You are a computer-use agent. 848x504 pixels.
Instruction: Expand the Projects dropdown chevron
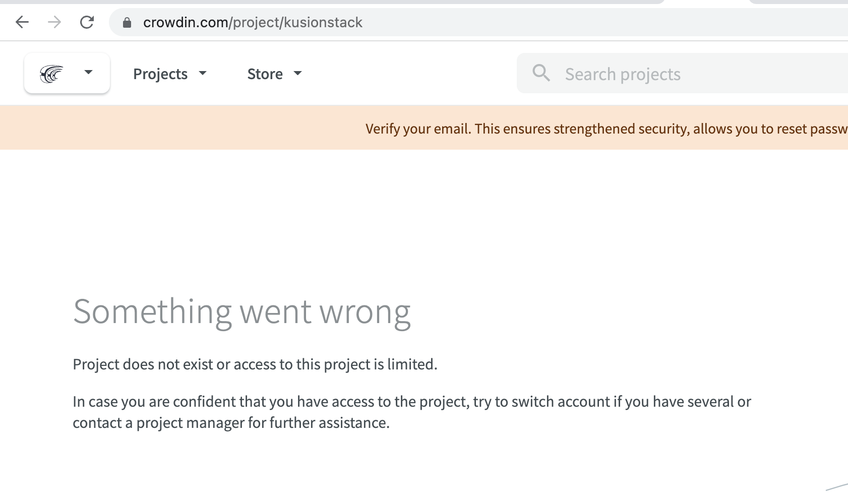203,74
